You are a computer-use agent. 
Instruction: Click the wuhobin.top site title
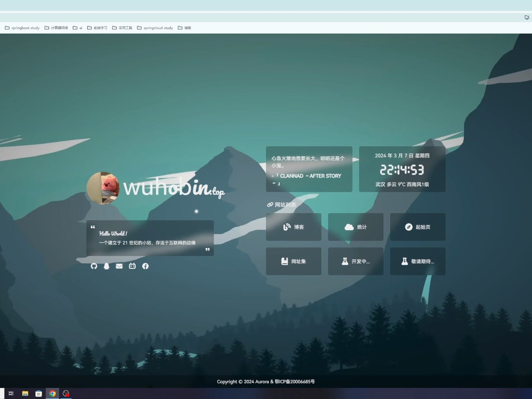[x=174, y=188]
